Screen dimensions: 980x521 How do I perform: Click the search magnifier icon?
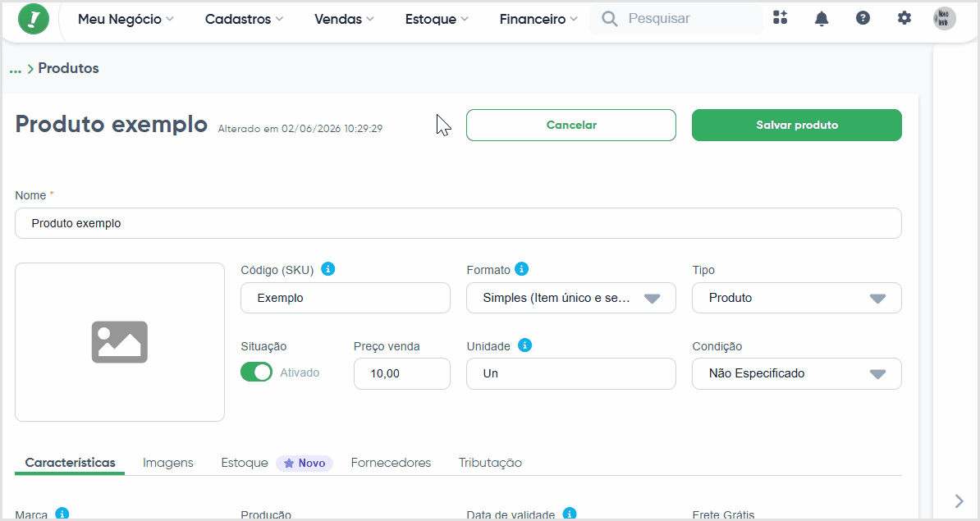click(x=609, y=19)
